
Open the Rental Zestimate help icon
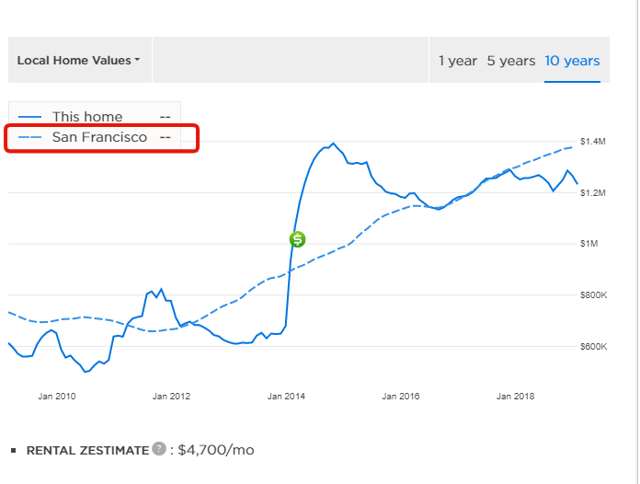point(159,448)
